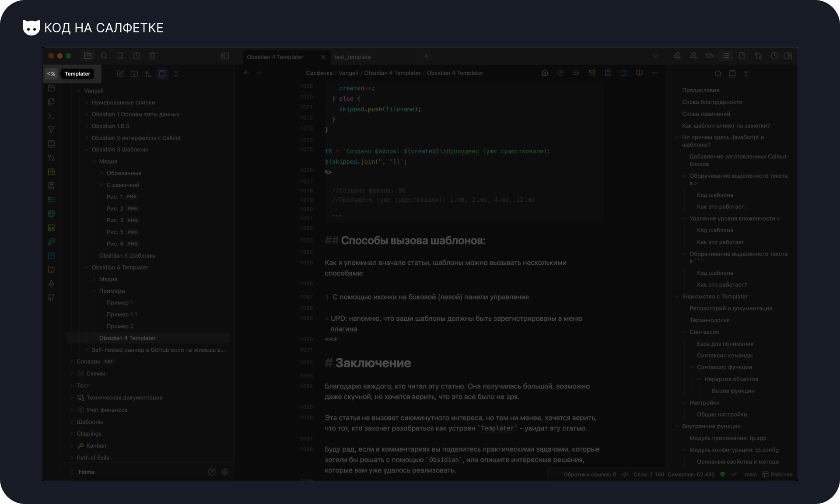Click the green globe ribbon icon
840x504 pixels.
tap(51, 214)
